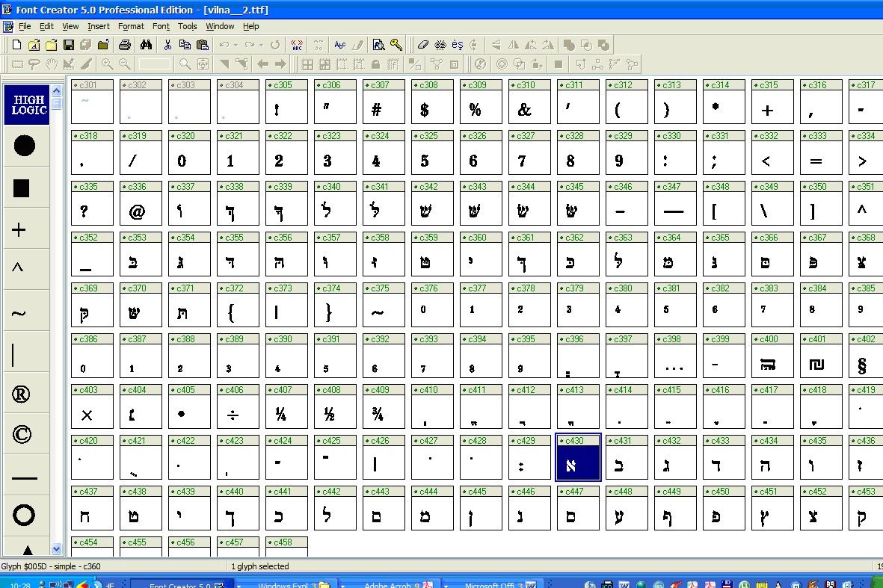Image resolution: width=883 pixels, height=588 pixels.
Task: Click the right arrow next glyph icon
Action: [280, 64]
